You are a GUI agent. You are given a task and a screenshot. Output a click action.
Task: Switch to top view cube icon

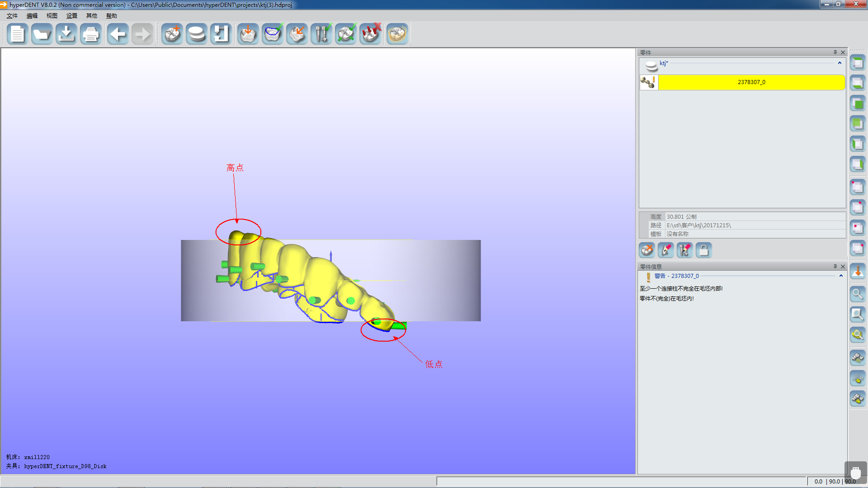point(858,63)
